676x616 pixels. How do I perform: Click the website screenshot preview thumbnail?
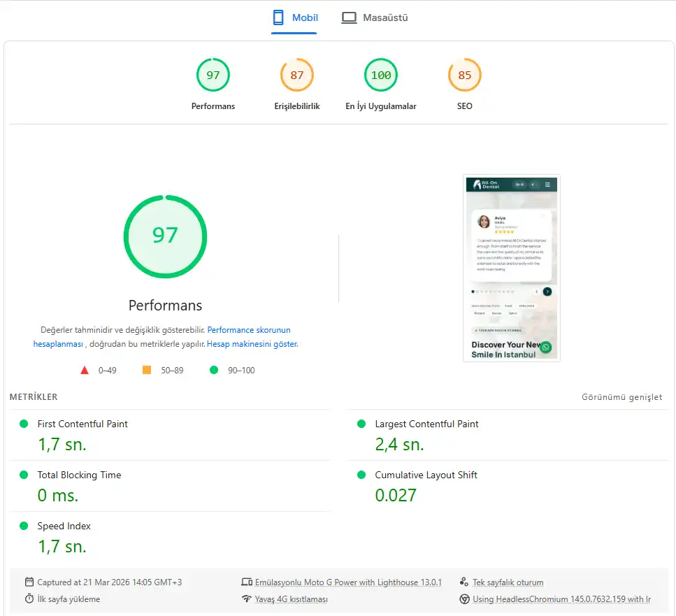(x=510, y=268)
